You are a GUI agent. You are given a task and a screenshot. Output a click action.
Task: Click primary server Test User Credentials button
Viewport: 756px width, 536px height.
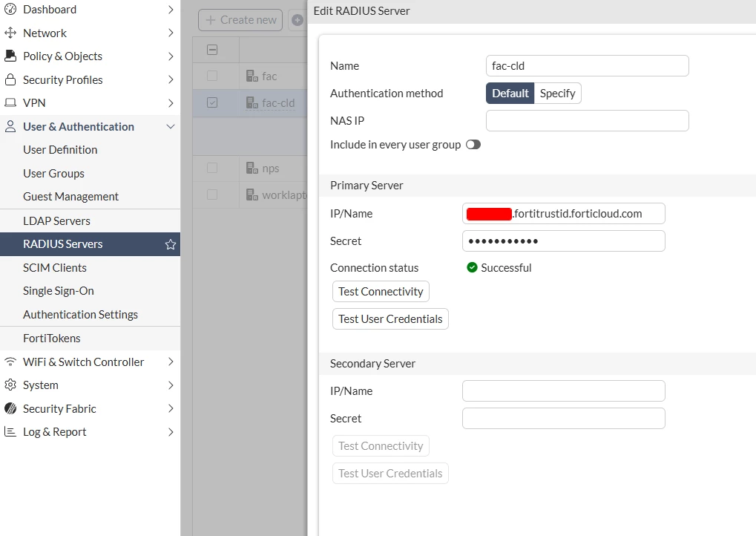[x=390, y=319]
